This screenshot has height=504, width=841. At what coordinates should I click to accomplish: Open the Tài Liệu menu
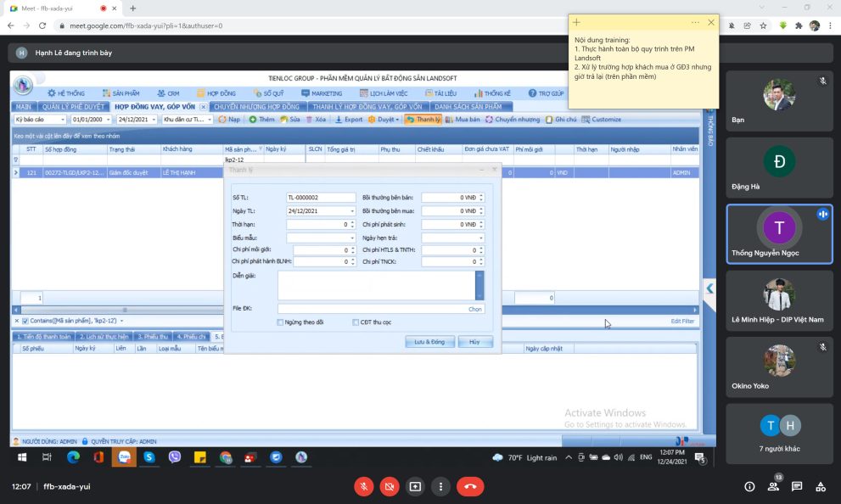440,93
